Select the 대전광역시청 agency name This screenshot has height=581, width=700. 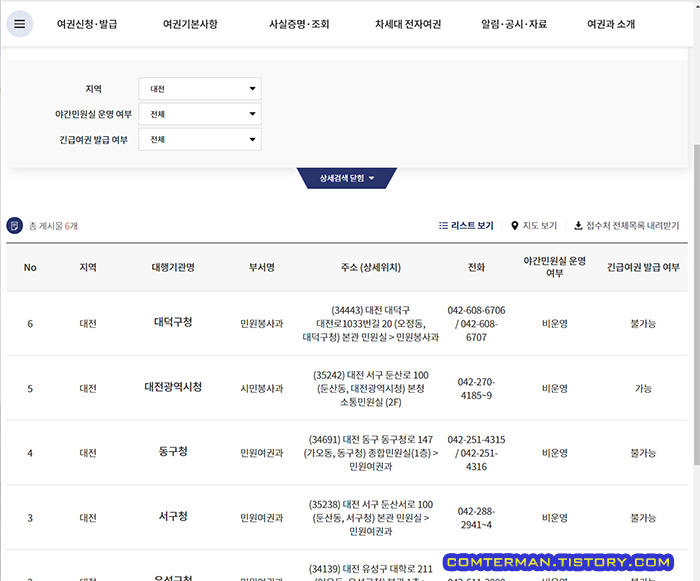(173, 387)
